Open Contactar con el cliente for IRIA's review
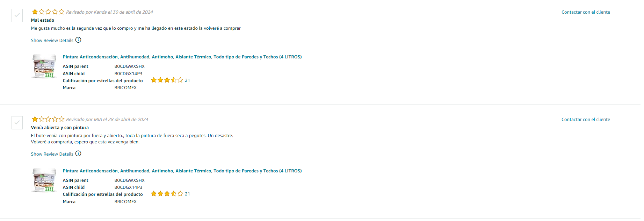Screen dimensions: 644x221 pos(586,119)
